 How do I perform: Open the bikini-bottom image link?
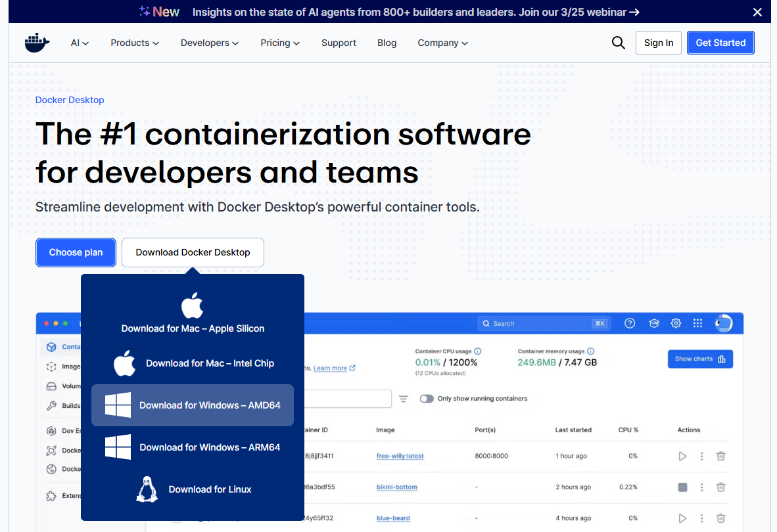pos(396,487)
